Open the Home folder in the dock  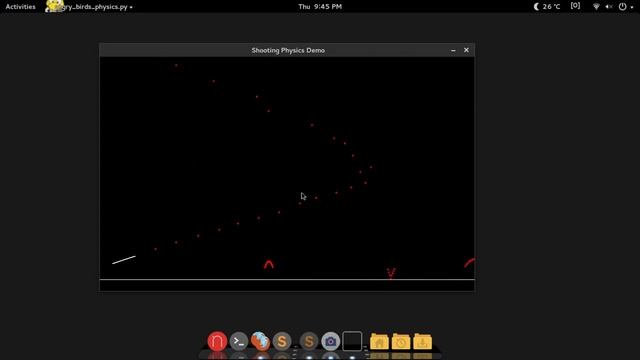(379, 341)
